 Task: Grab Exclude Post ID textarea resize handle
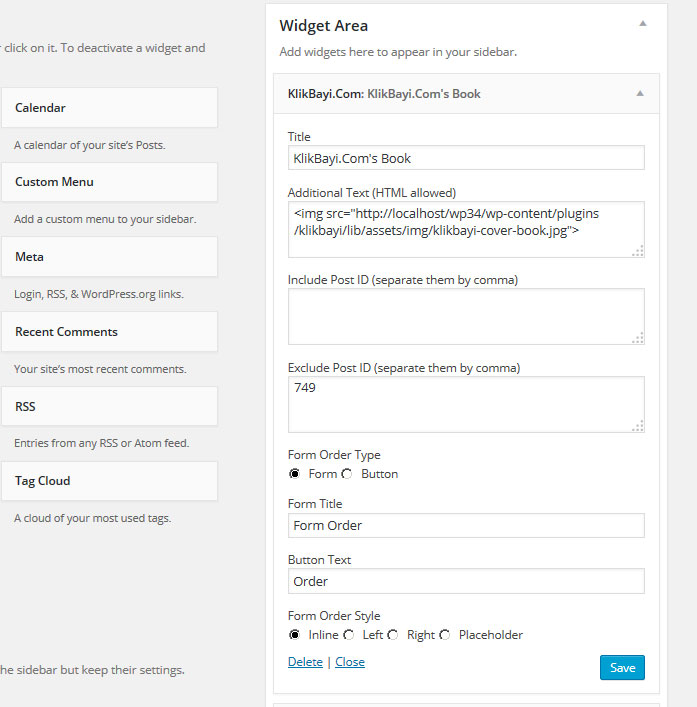(638, 426)
